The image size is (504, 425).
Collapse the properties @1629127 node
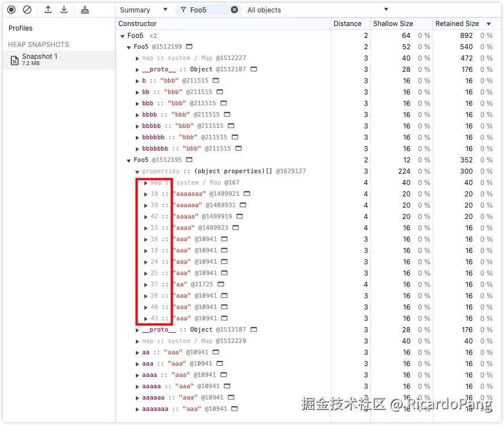pyautogui.click(x=137, y=172)
